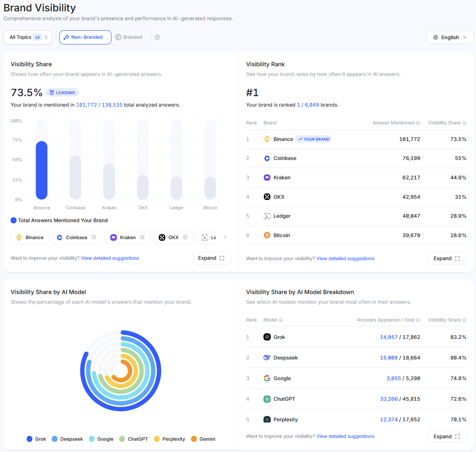The width and height of the screenshot is (476, 452).
Task: Click the 14,857 Grok answers link
Action: [x=389, y=337]
